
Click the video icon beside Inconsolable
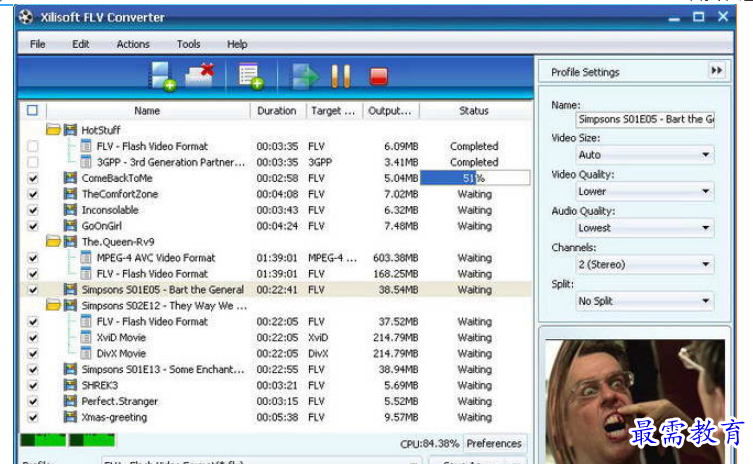[x=70, y=210]
